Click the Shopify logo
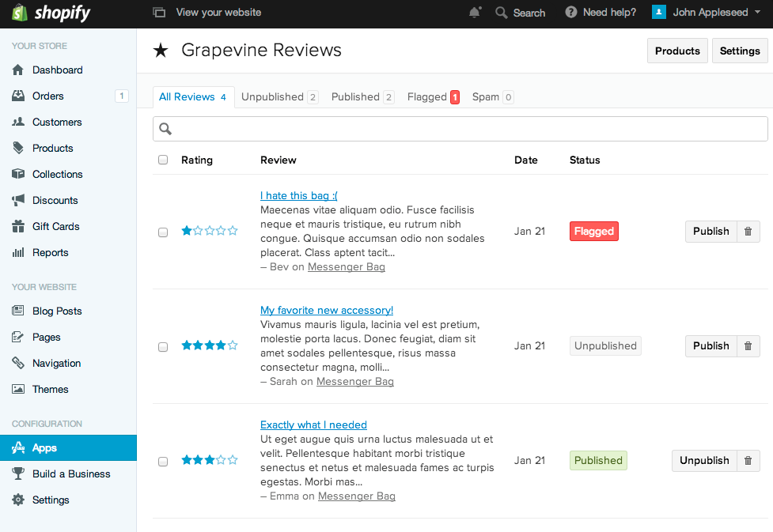The image size is (773, 532). coord(51,13)
